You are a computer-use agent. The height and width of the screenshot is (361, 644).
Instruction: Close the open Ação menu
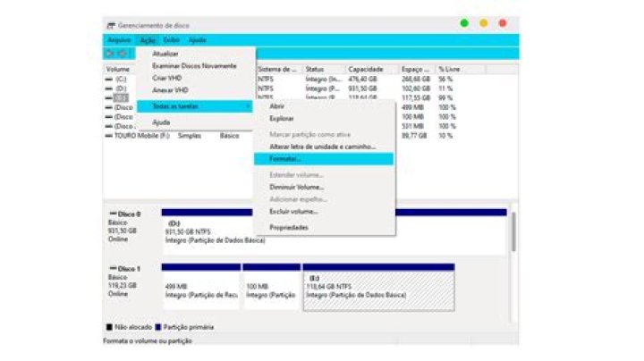pyautogui.click(x=148, y=40)
